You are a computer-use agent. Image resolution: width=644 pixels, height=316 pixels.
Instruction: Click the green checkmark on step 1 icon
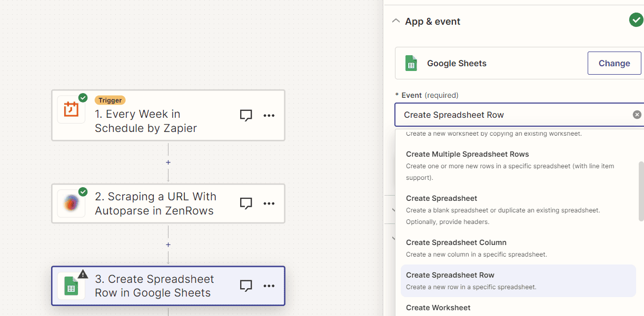83,98
